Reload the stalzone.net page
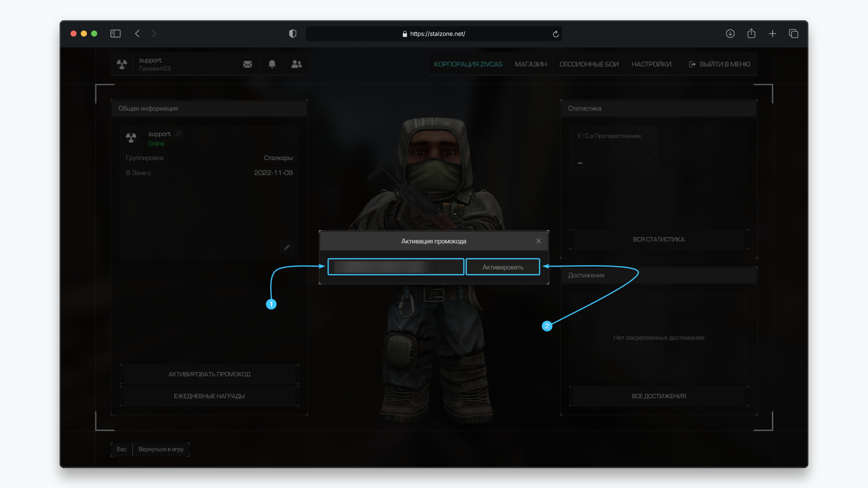868x488 pixels. 556,34
